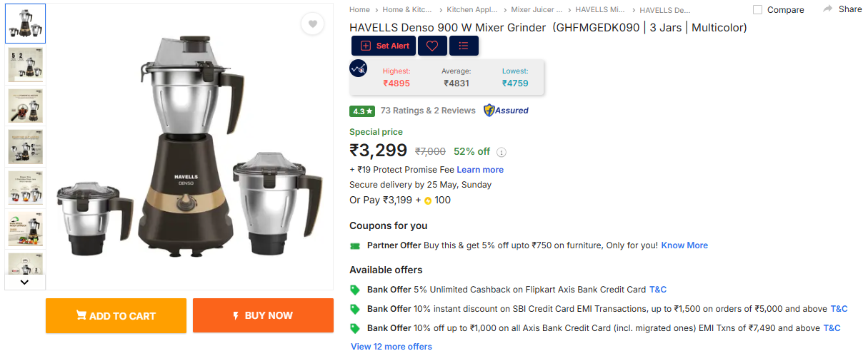Click the 4.3 star rating badge
The height and width of the screenshot is (356, 868).
(362, 111)
